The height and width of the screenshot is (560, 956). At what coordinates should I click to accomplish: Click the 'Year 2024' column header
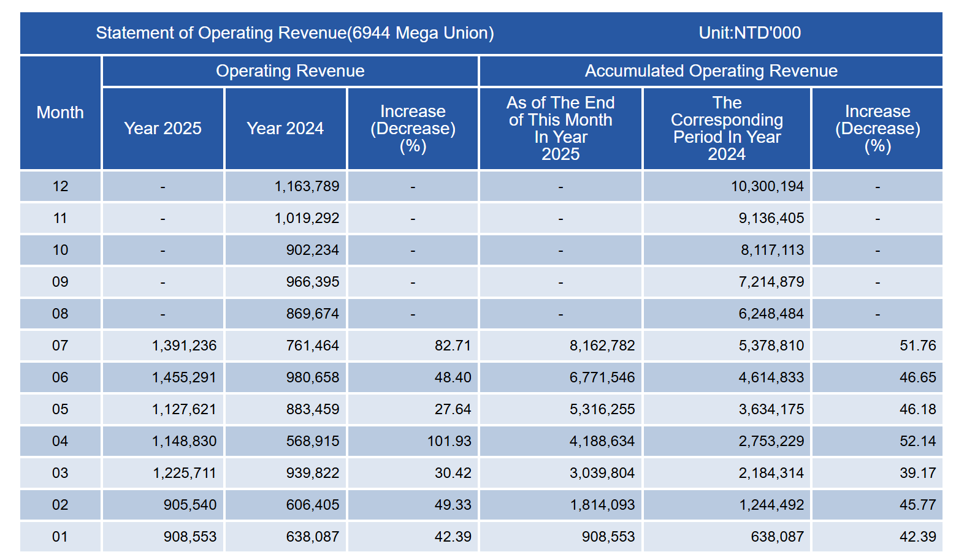click(285, 129)
